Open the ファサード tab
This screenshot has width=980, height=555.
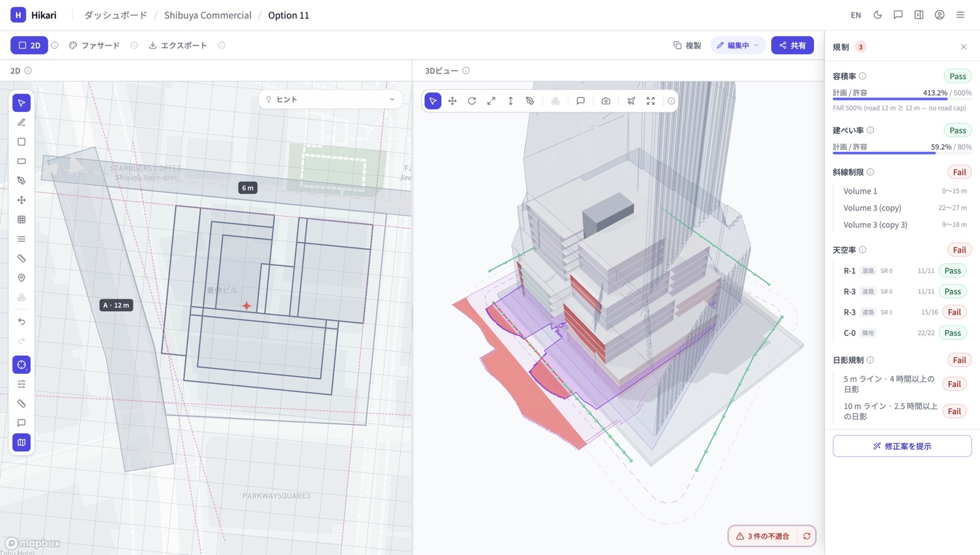click(x=94, y=45)
